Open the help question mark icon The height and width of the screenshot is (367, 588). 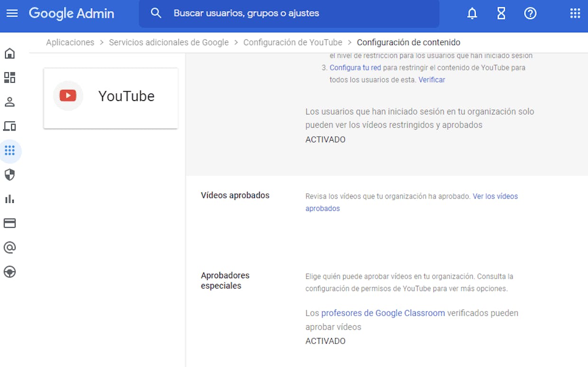tap(530, 13)
